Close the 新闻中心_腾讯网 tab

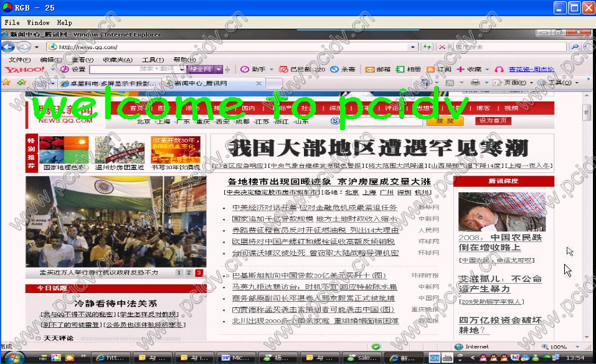click(259, 83)
